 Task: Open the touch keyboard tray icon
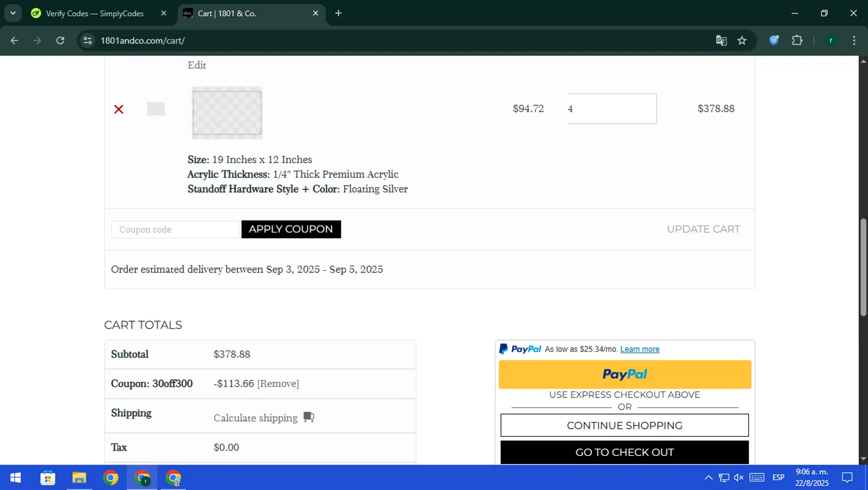coord(757,478)
